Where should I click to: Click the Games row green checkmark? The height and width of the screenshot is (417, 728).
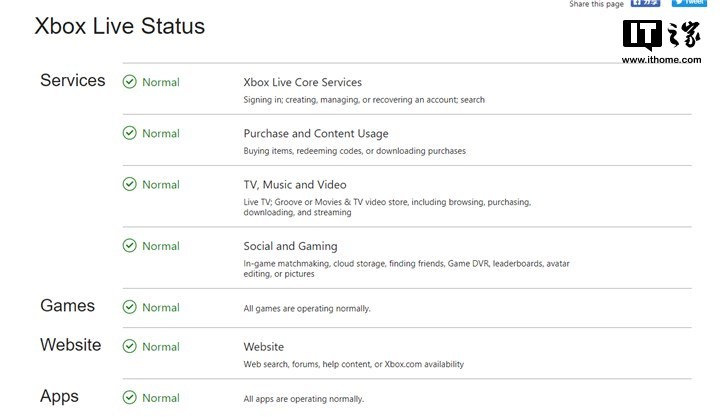pos(129,307)
